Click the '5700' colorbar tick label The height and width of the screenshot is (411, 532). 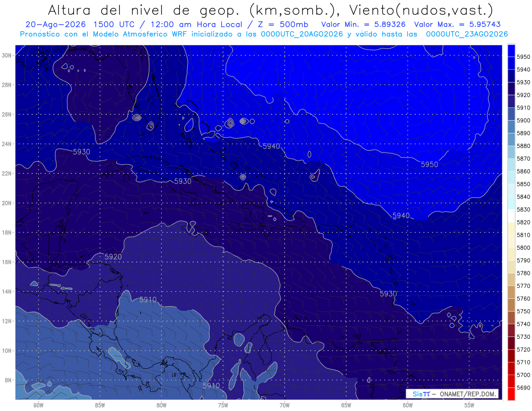pos(524,375)
